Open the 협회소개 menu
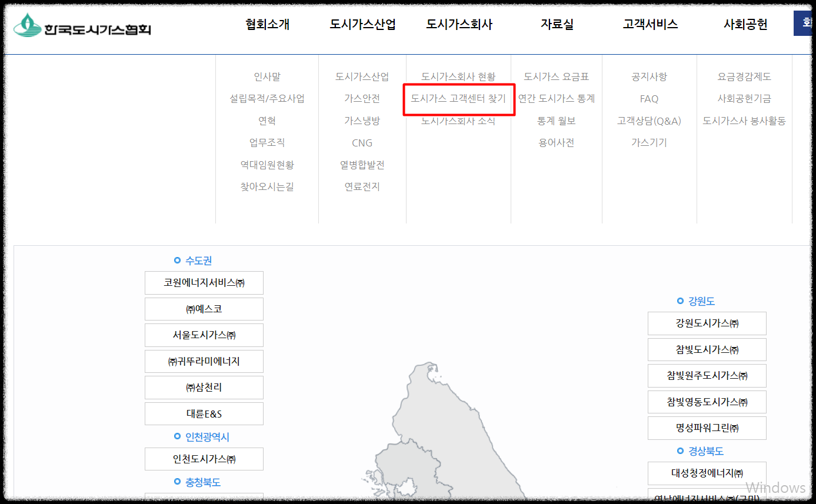The image size is (816, 504). (x=268, y=25)
